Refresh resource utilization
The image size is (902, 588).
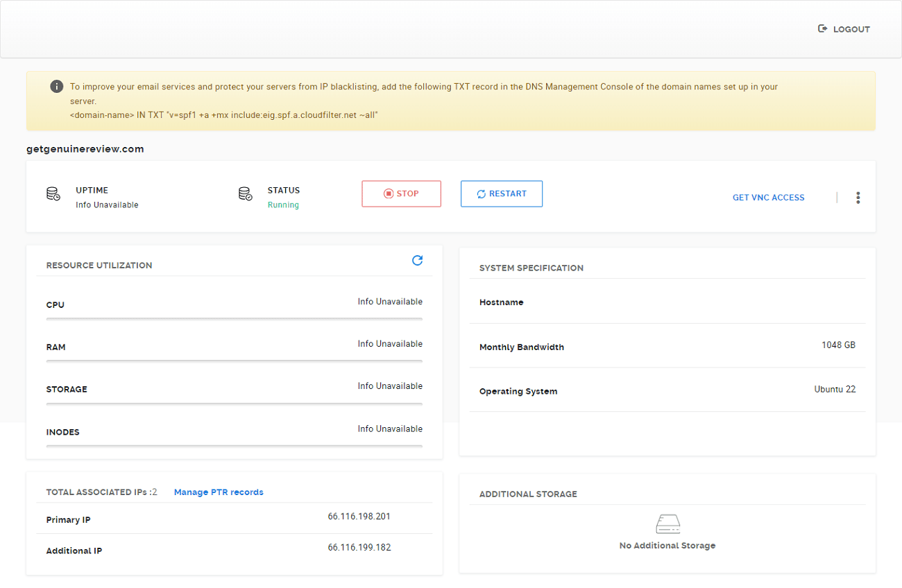[x=417, y=261]
